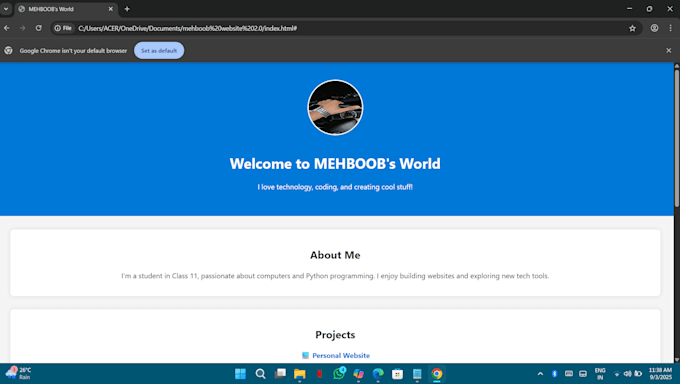Open the Windows Start menu
680x384 pixels.
click(240, 374)
